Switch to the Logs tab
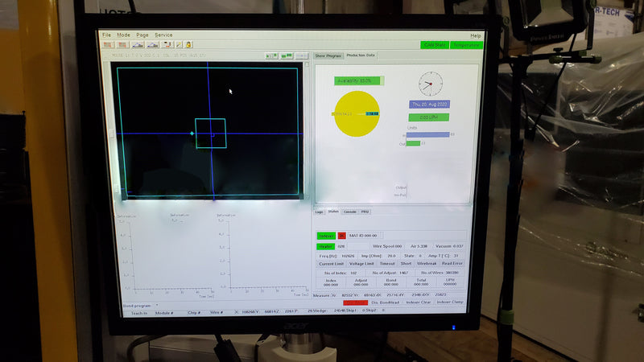The image size is (644, 362). 319,212
